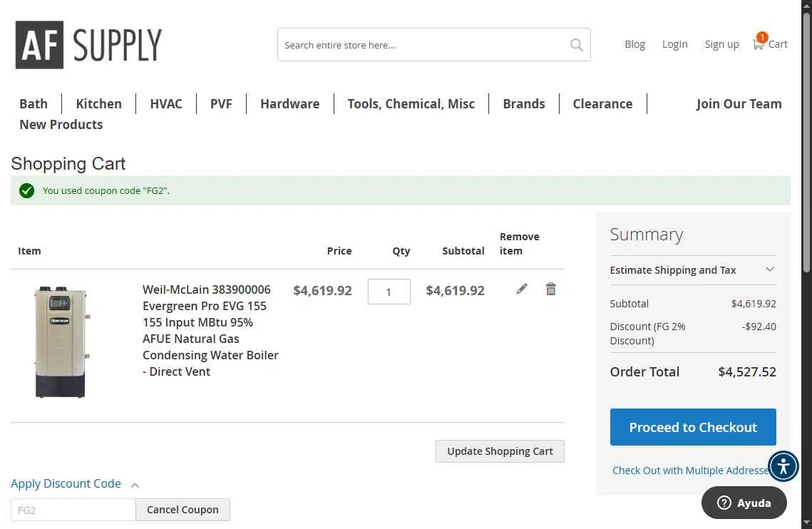Image resolution: width=812 pixels, height=529 pixels.
Task: Open the Clearance menu
Action: [x=603, y=103]
